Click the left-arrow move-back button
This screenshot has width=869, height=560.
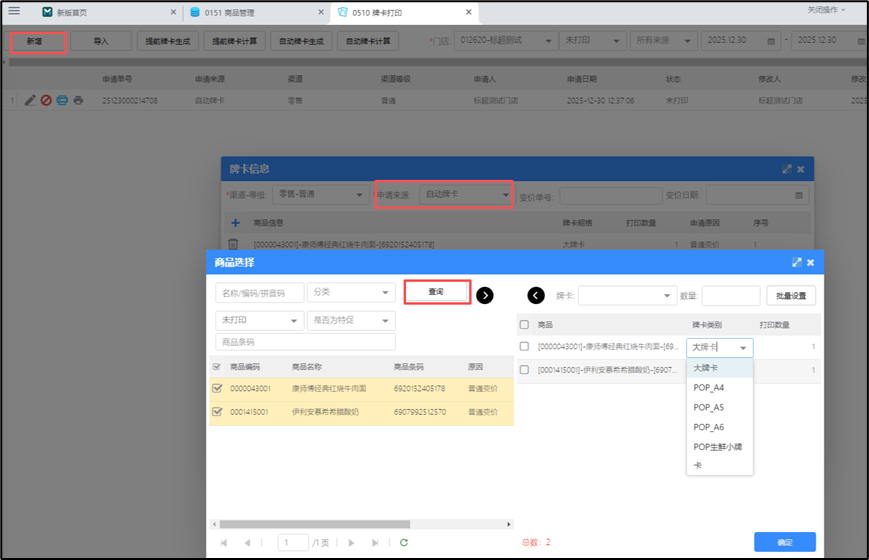point(536,295)
